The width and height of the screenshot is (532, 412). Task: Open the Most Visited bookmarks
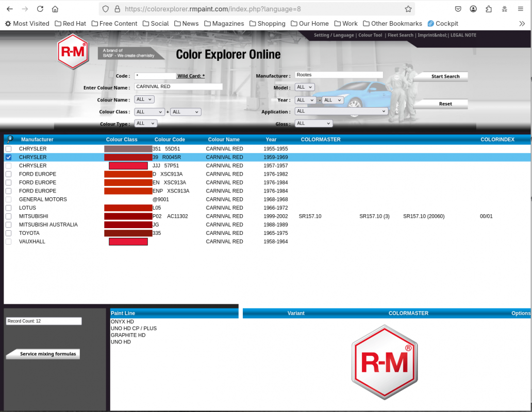click(27, 24)
